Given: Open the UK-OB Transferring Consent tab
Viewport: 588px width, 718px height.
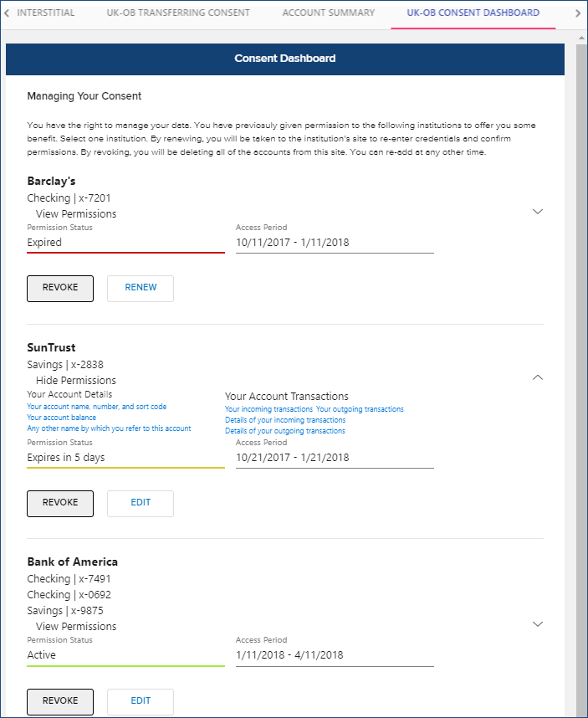Looking at the screenshot, I should 178,13.
